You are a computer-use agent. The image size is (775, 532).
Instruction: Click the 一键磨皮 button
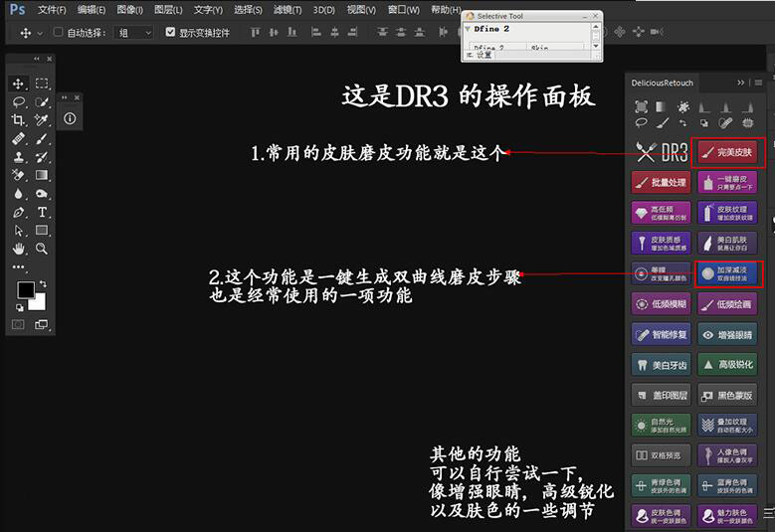(727, 183)
